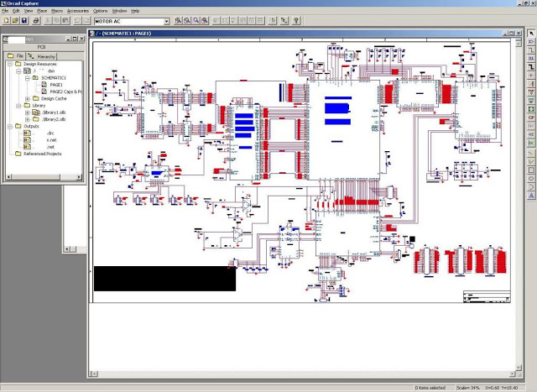Click the Zoom In magnifier icon
The image size is (537, 392).
pyautogui.click(x=178, y=20)
